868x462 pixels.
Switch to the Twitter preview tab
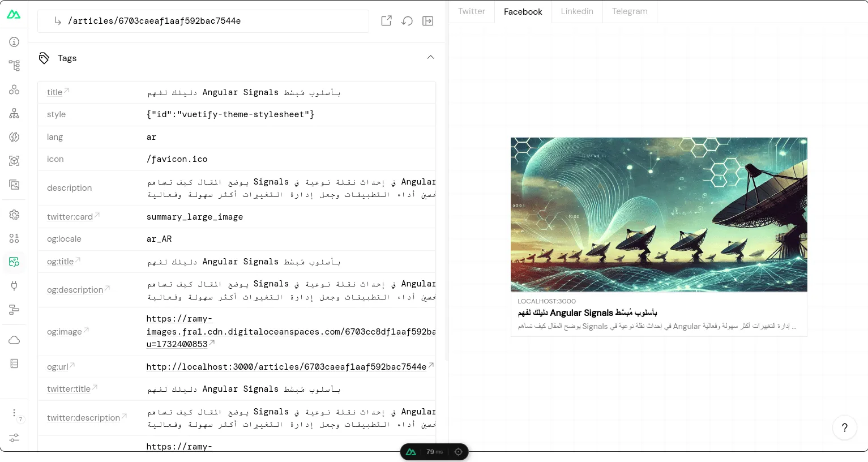pos(472,11)
